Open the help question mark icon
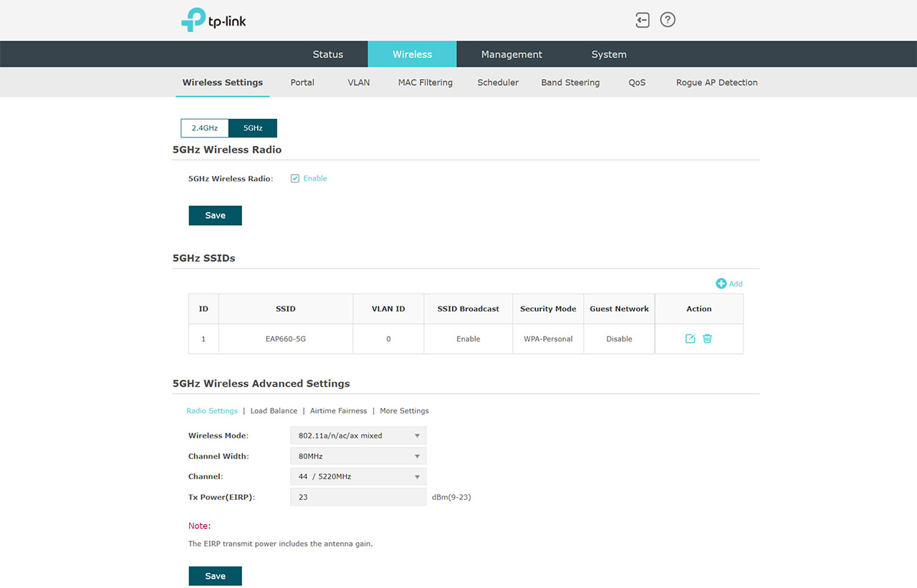This screenshot has width=917, height=588. (x=668, y=20)
